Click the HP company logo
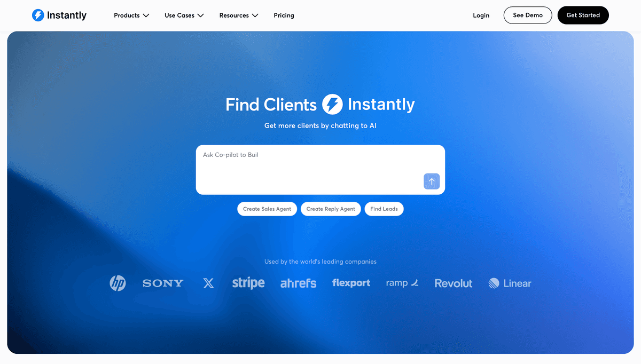 click(118, 283)
